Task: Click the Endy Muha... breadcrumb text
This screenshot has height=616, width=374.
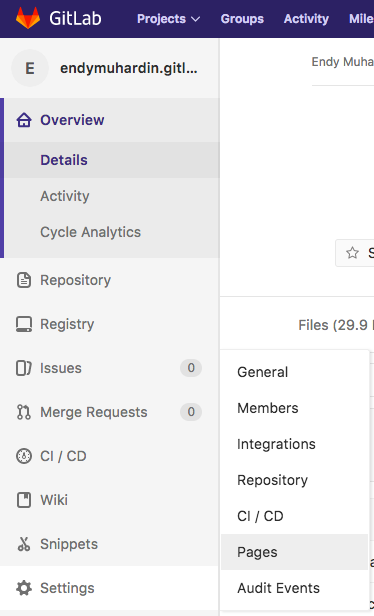Action: [x=343, y=62]
